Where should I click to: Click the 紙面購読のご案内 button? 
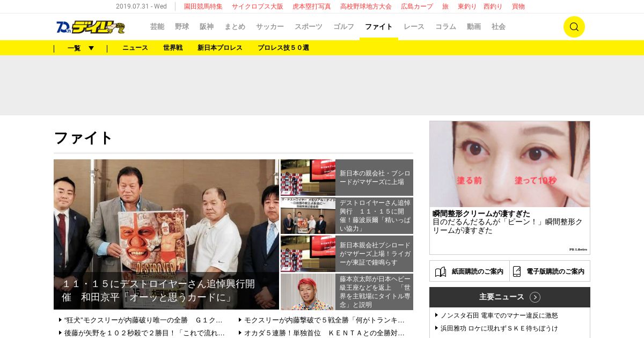pyautogui.click(x=470, y=271)
